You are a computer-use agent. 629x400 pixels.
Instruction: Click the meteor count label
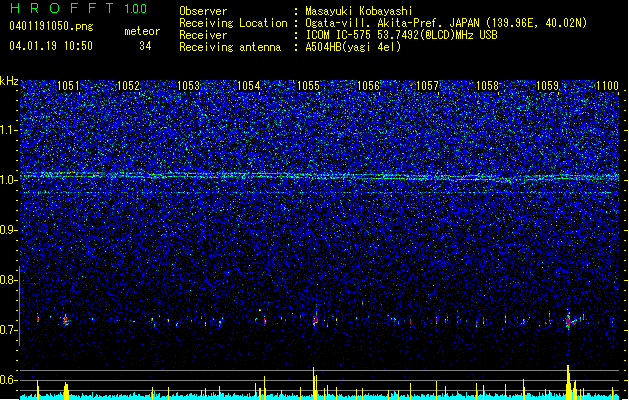(142, 31)
